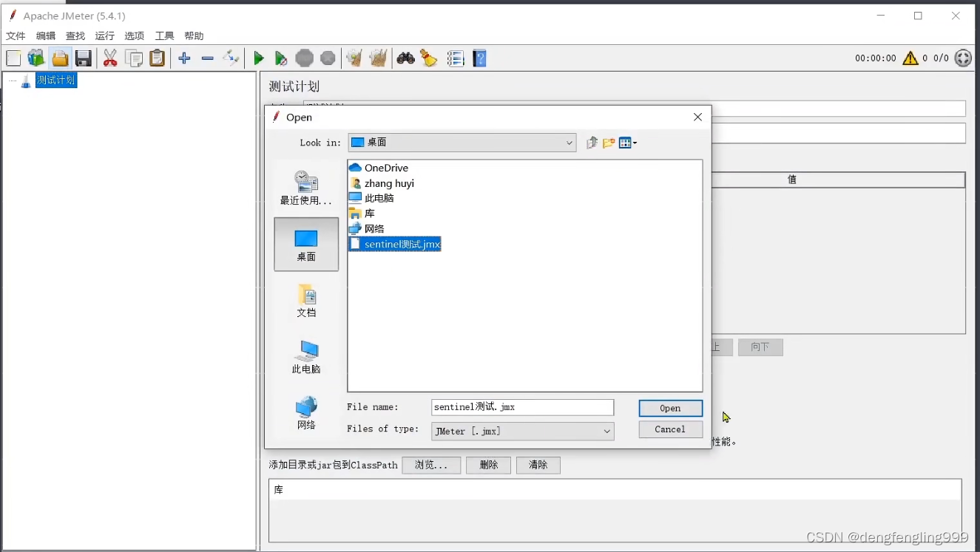Viewport: 980px width, 552px height.
Task: Start test with no pauses icon
Action: click(x=281, y=58)
